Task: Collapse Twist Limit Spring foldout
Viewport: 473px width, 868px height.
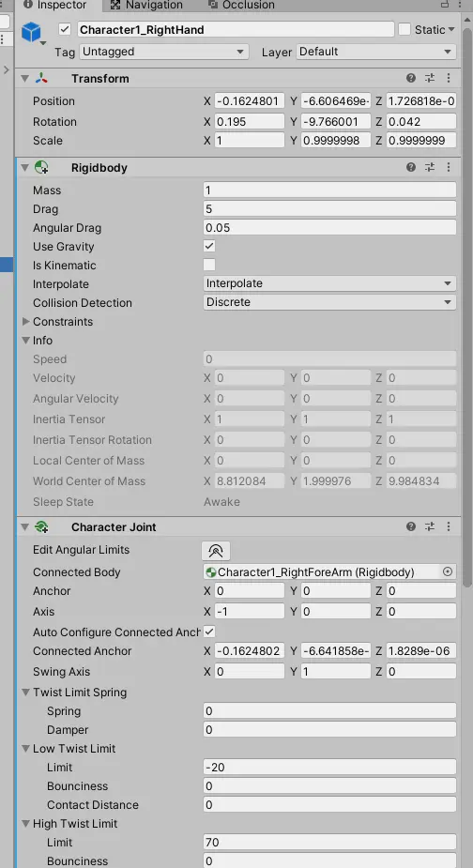Action: coord(25,692)
